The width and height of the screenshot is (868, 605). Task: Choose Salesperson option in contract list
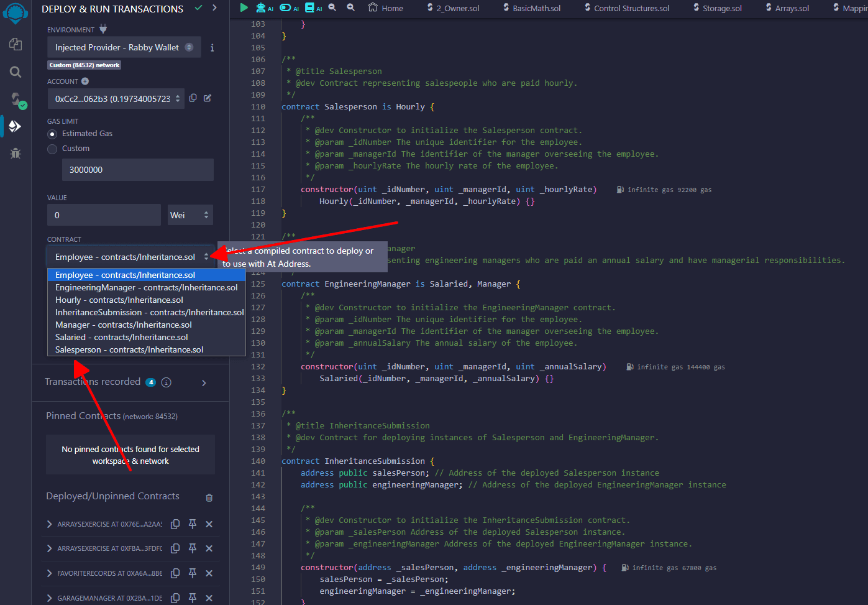[x=147, y=349]
